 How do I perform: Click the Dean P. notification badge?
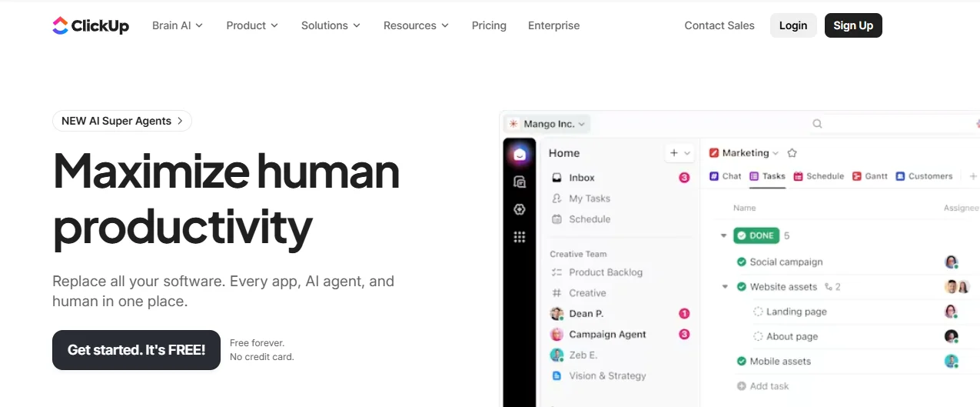pyautogui.click(x=684, y=314)
